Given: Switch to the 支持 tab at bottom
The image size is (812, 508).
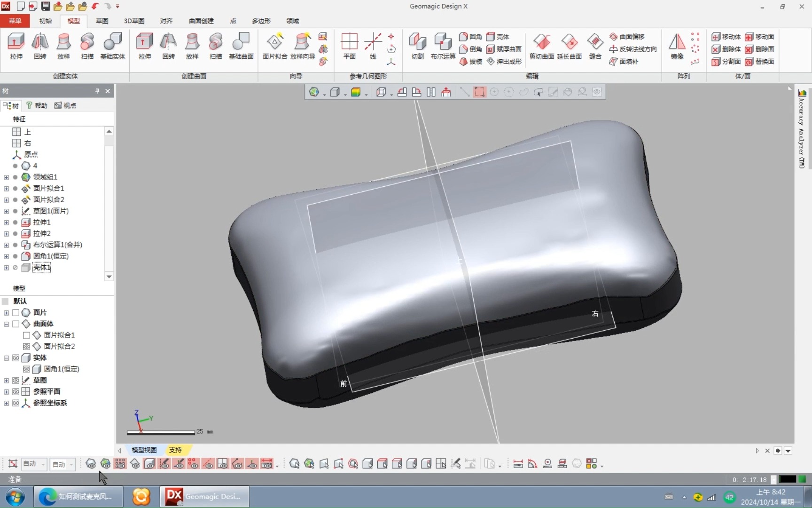Looking at the screenshot, I should pos(175,450).
